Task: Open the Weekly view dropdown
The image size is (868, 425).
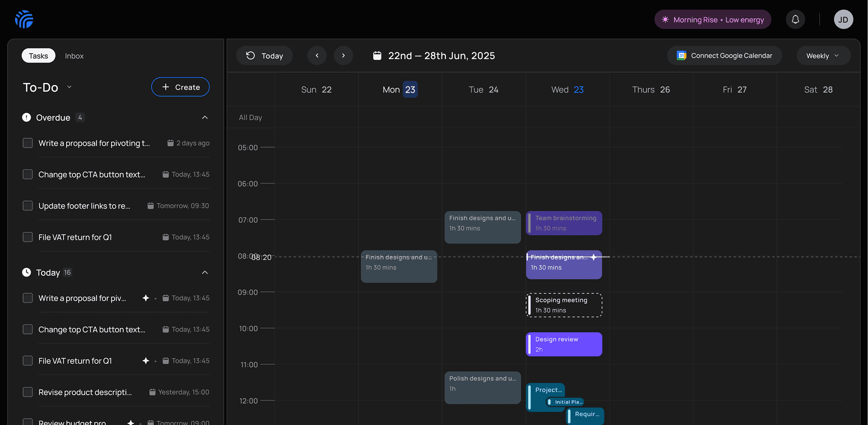Action: (x=823, y=55)
